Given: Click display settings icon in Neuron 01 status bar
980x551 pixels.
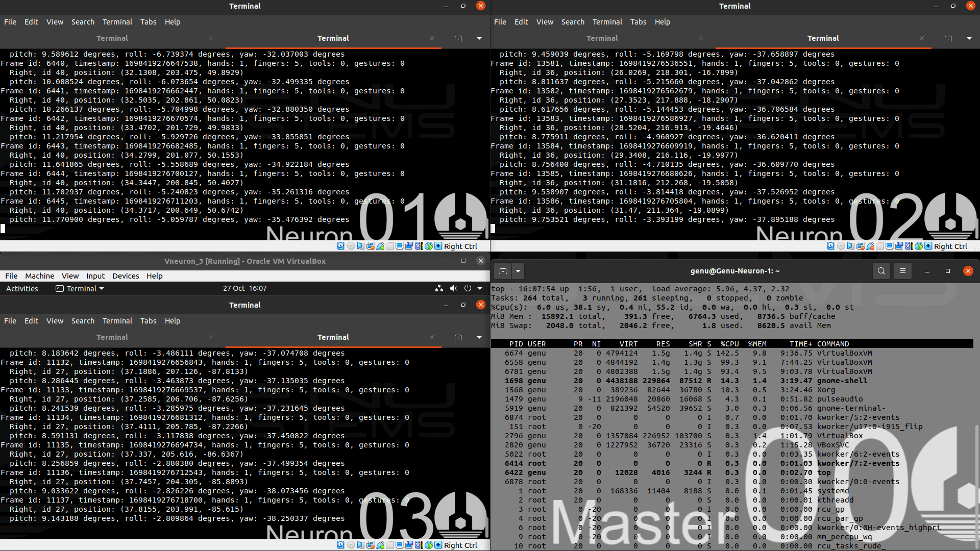Looking at the screenshot, I should [x=400, y=246].
